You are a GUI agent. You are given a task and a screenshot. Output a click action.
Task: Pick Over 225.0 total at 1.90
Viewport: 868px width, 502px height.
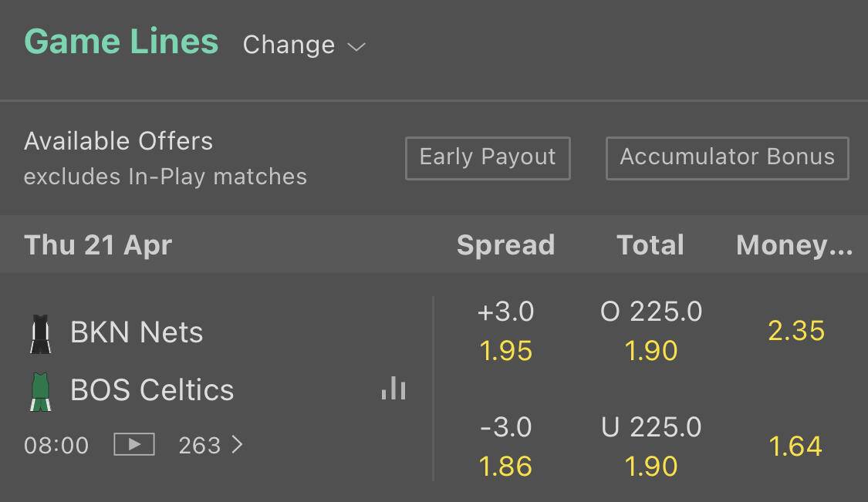click(651, 332)
